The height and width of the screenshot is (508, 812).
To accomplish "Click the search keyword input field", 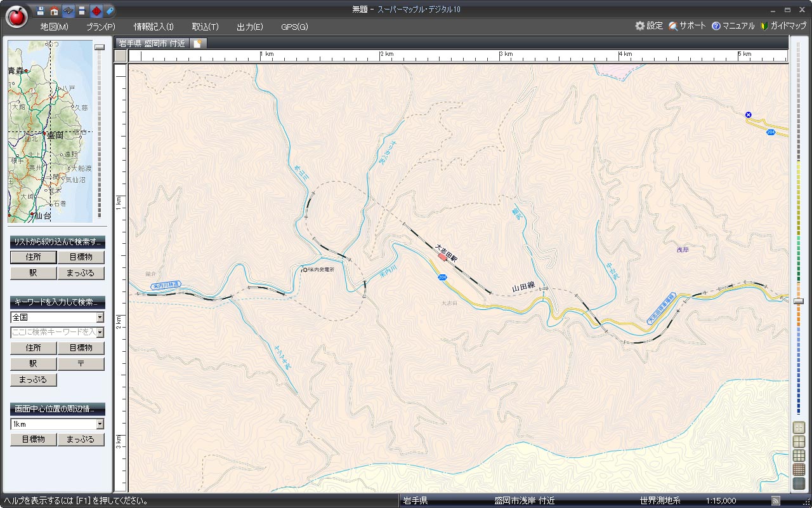I will (53, 332).
